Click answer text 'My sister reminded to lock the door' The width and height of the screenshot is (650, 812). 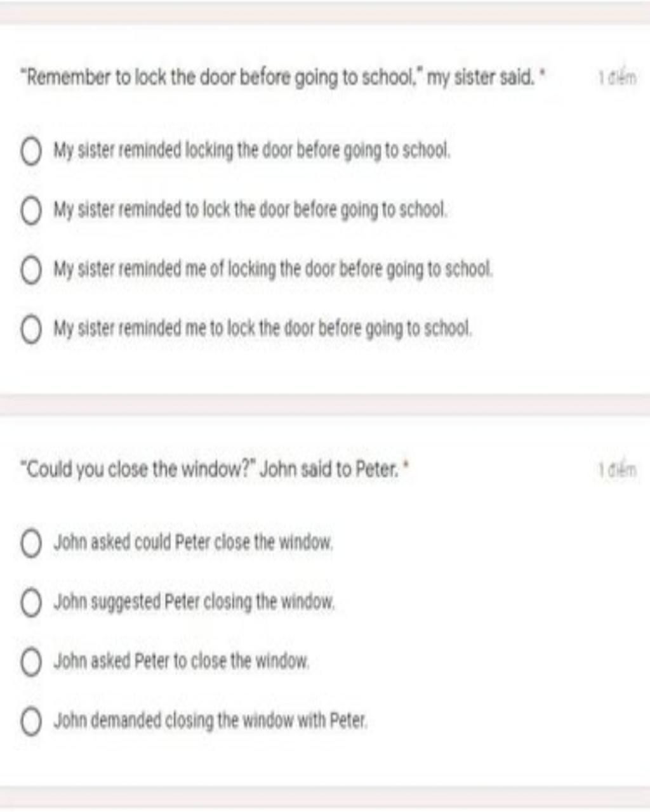click(250, 210)
